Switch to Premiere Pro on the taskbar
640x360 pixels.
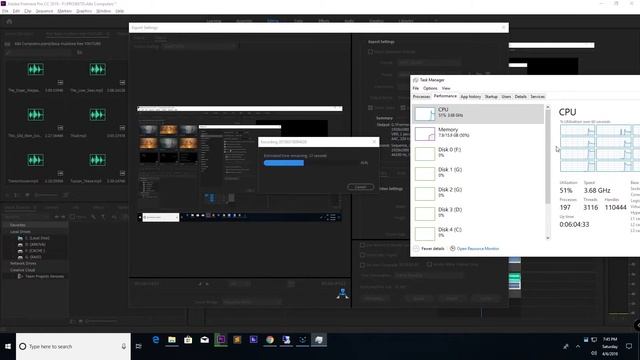(x=221, y=340)
